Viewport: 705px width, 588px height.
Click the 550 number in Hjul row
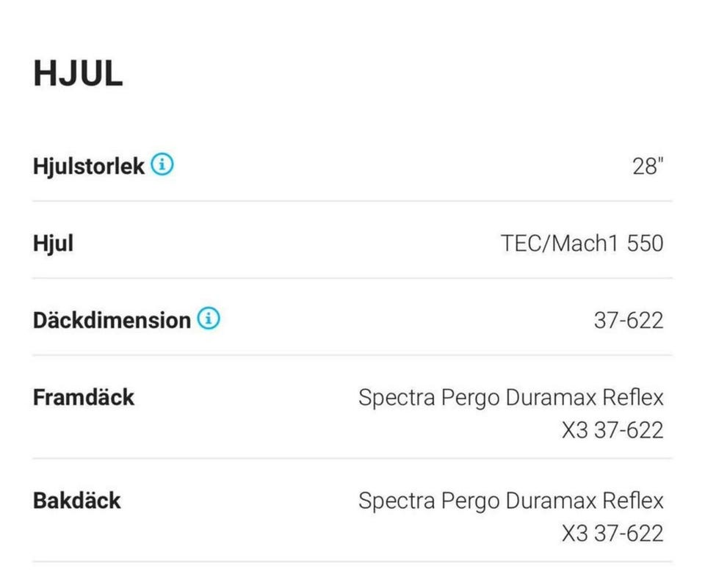(x=645, y=243)
